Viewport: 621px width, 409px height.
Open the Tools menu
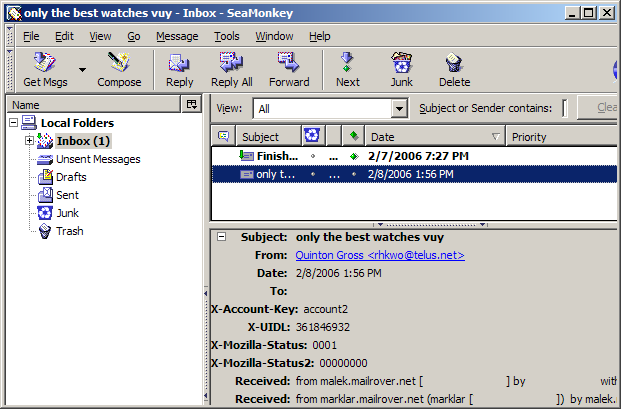(226, 36)
